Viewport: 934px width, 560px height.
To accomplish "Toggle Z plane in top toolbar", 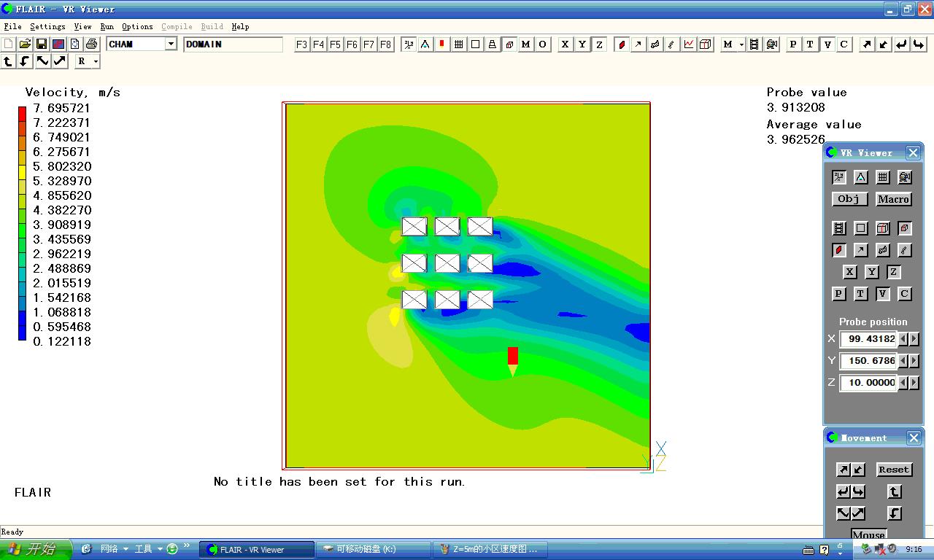I will [599, 44].
